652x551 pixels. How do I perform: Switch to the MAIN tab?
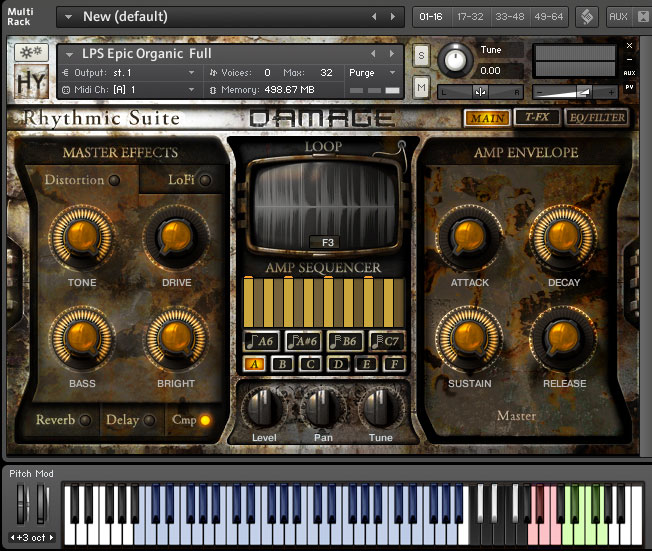(x=487, y=119)
